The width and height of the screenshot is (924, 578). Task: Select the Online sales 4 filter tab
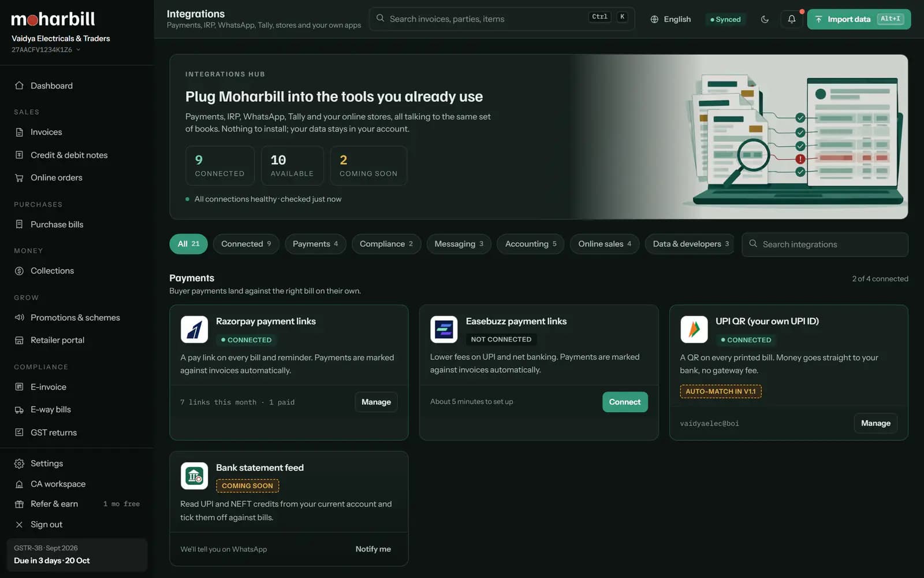(x=605, y=244)
